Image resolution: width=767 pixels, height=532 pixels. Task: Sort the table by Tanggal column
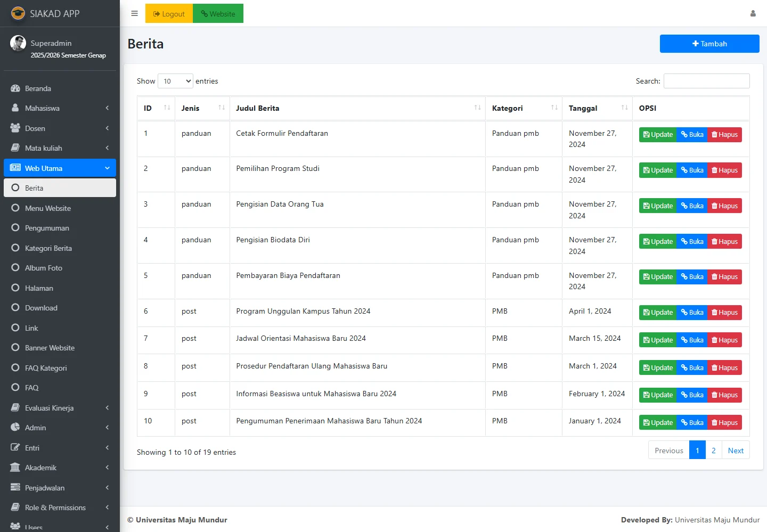(624, 108)
